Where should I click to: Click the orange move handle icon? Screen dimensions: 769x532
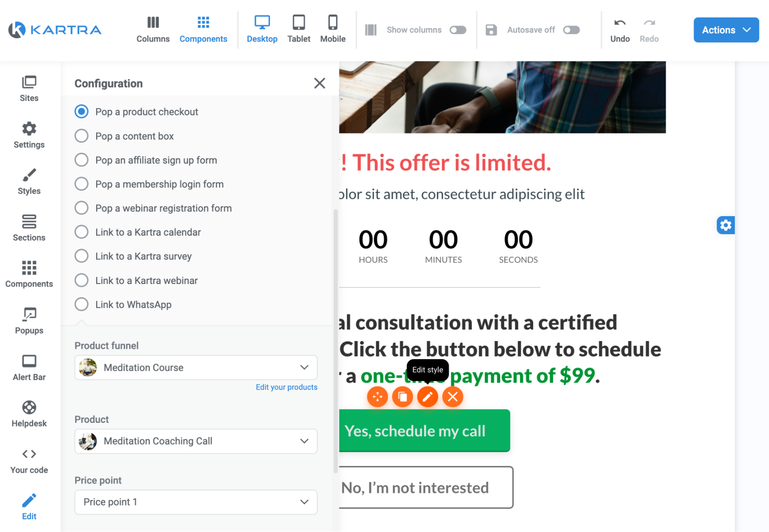point(377,397)
